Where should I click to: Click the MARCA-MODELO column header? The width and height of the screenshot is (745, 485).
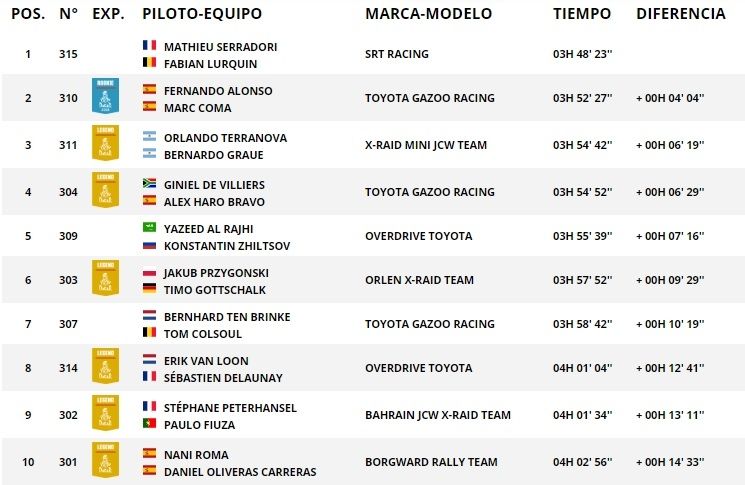pyautogui.click(x=428, y=14)
